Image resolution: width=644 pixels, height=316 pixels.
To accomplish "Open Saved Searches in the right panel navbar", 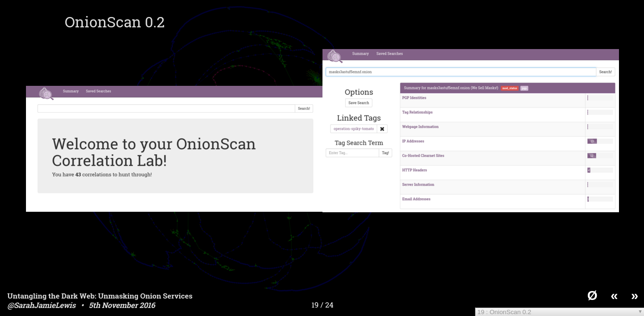I will pyautogui.click(x=389, y=54).
